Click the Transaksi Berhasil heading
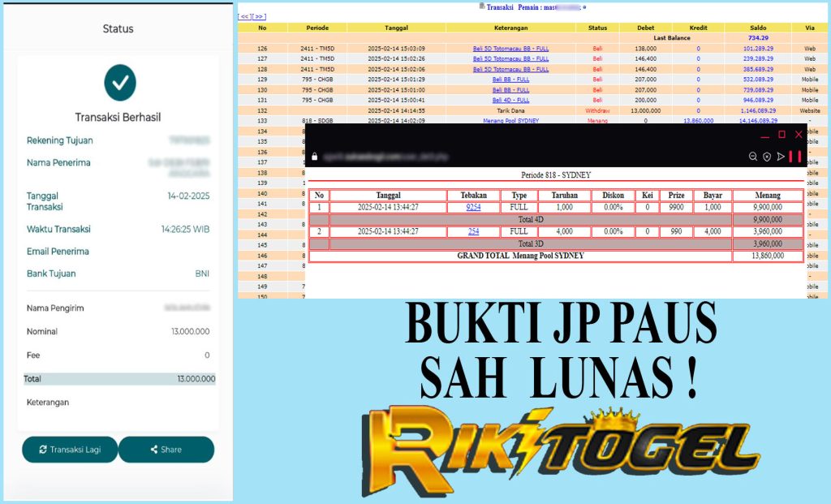831x504 pixels. click(118, 117)
